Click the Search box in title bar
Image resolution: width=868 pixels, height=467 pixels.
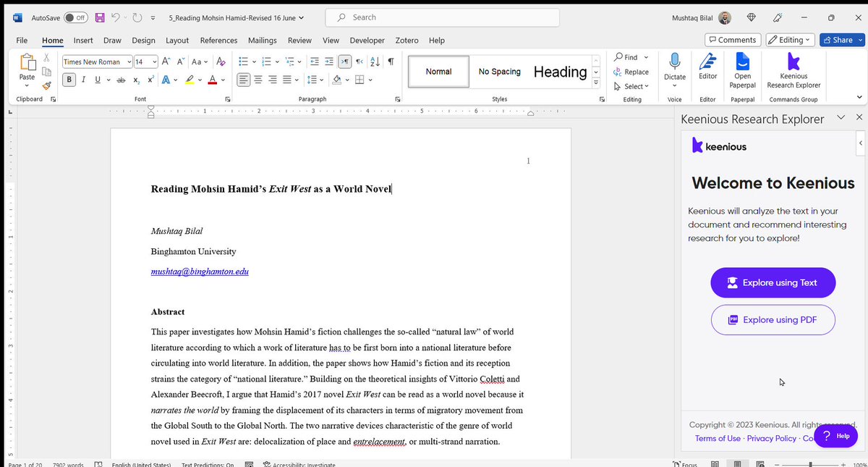(x=442, y=17)
